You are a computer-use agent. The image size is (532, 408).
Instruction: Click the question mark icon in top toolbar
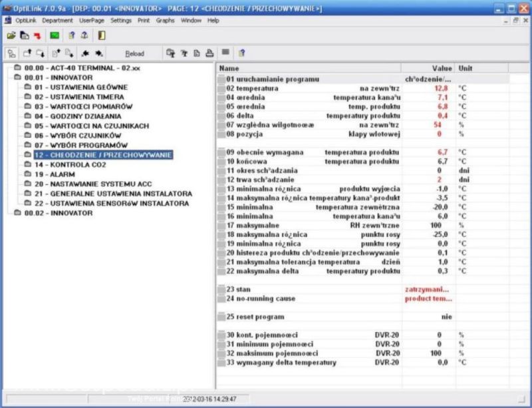click(x=71, y=35)
